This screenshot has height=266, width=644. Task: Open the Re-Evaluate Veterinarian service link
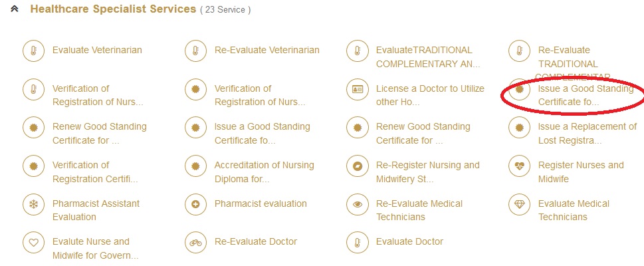point(267,51)
